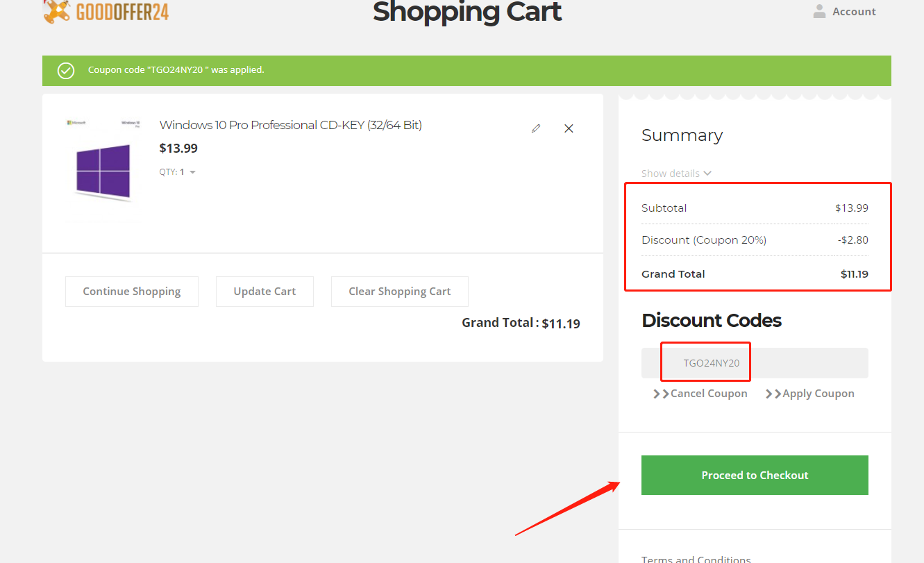The height and width of the screenshot is (563, 924).
Task: Click Summary Grand Total $11.19 value
Action: coord(855,274)
